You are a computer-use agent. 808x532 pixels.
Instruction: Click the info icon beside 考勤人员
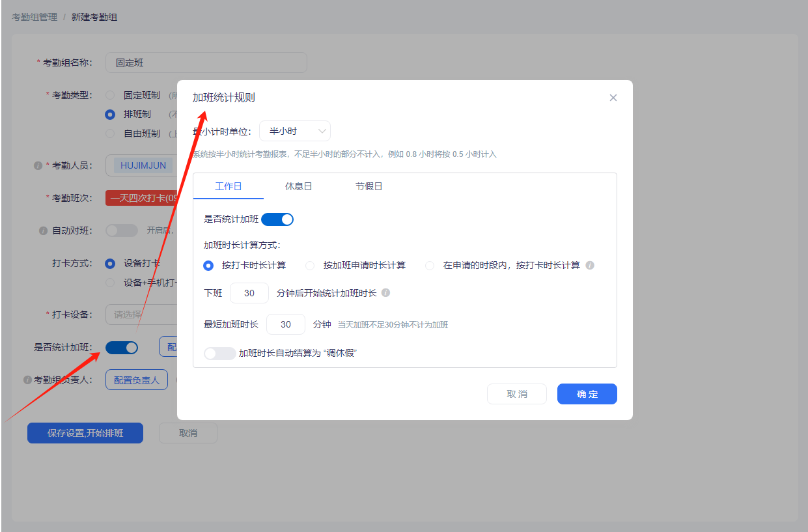(x=38, y=165)
